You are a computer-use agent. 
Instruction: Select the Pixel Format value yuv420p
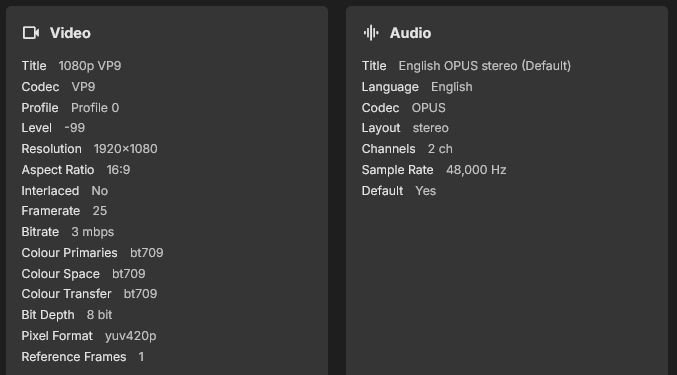[x=130, y=336]
